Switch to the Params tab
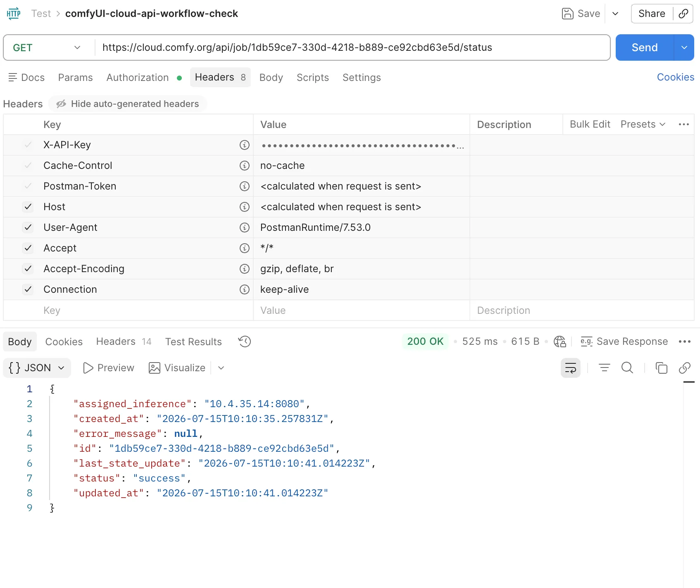Viewport: 700px width, 588px height. (x=76, y=77)
